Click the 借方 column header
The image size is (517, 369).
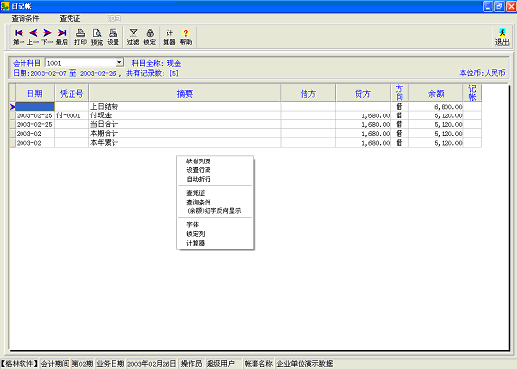(x=308, y=93)
